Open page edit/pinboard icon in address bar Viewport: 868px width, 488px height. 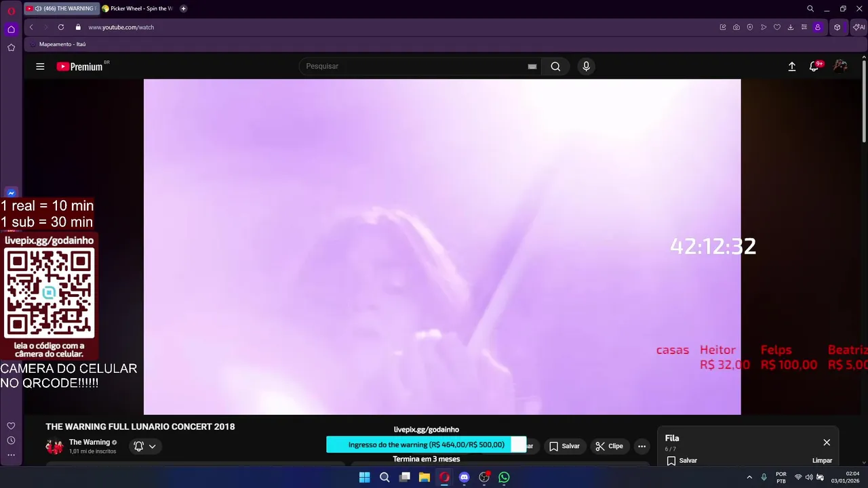coord(723,27)
